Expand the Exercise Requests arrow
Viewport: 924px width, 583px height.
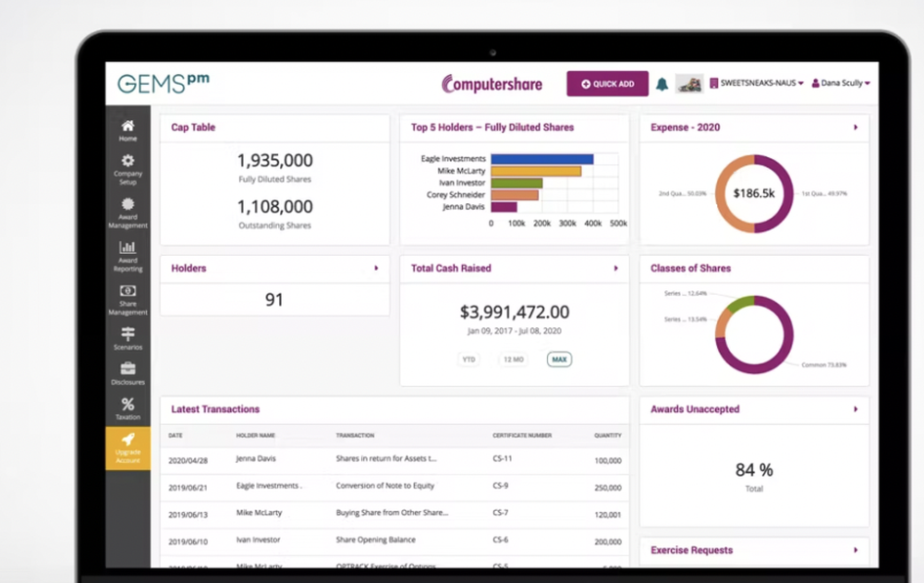pos(856,550)
